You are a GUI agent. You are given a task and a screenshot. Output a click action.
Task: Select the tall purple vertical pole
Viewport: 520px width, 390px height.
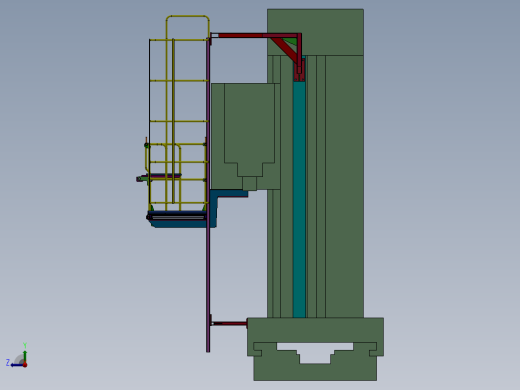pyautogui.click(x=208, y=195)
